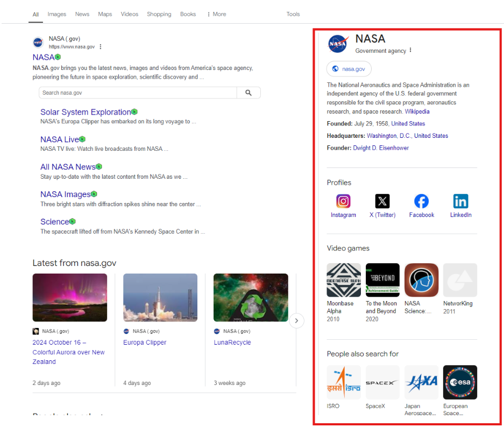504x427 pixels.
Task: Open the All NASA News link
Action: pos(68,167)
